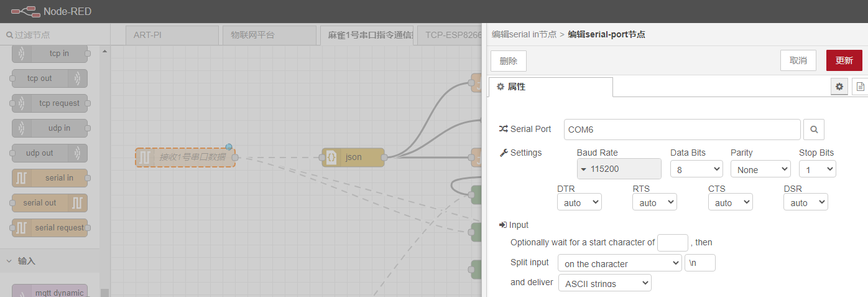Image resolution: width=868 pixels, height=297 pixels.
Task: Click the palette scroll-up arrow
Action: click(104, 51)
